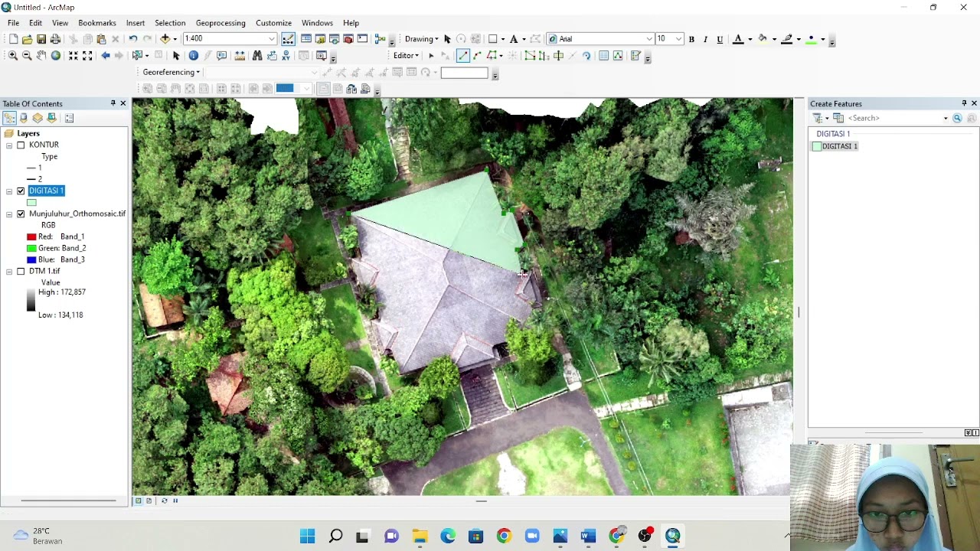The image size is (980, 551).
Task: Open the Insert menu
Action: click(x=136, y=23)
